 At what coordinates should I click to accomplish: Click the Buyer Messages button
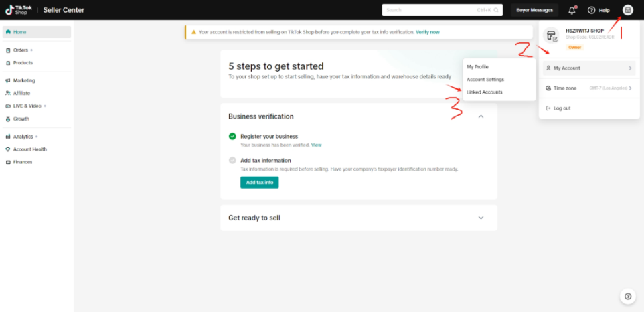(534, 10)
